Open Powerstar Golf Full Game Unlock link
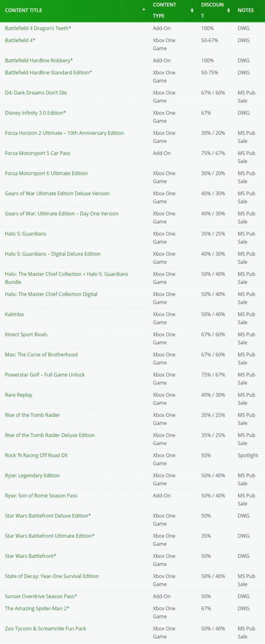Screen dimensions: 265x644 tap(45, 375)
